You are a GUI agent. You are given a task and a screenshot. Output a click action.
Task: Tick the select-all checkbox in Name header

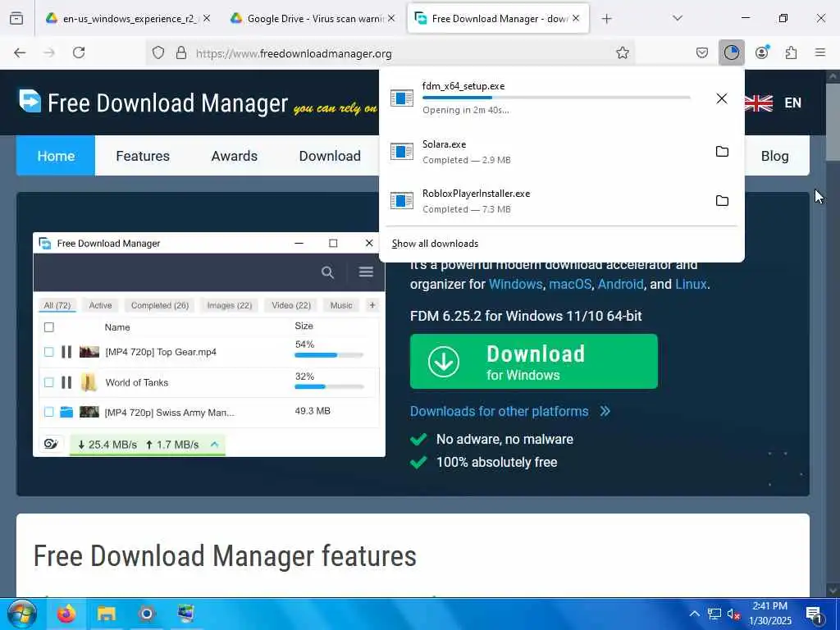(48, 327)
